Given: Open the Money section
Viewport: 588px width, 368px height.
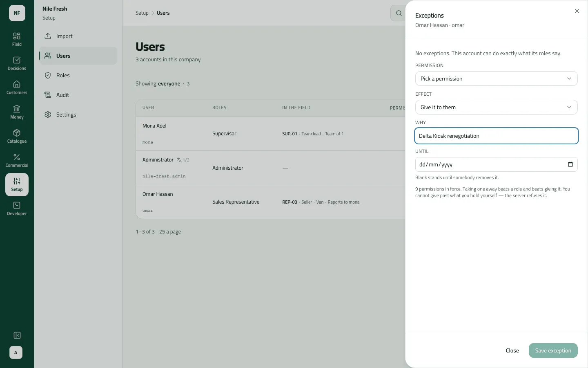Looking at the screenshot, I should (17, 112).
